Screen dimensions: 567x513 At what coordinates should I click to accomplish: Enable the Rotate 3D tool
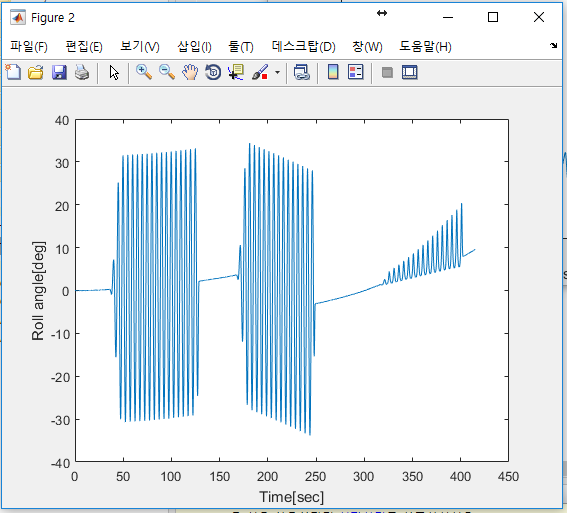pos(213,72)
